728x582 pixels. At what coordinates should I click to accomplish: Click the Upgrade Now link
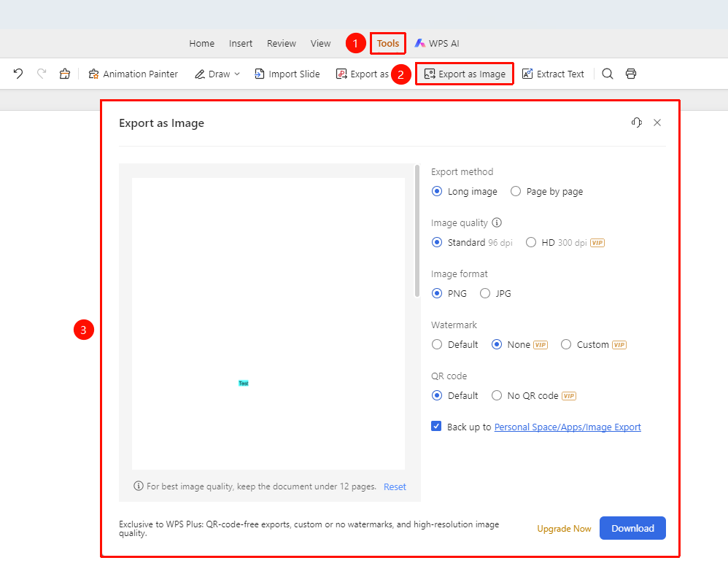564,529
